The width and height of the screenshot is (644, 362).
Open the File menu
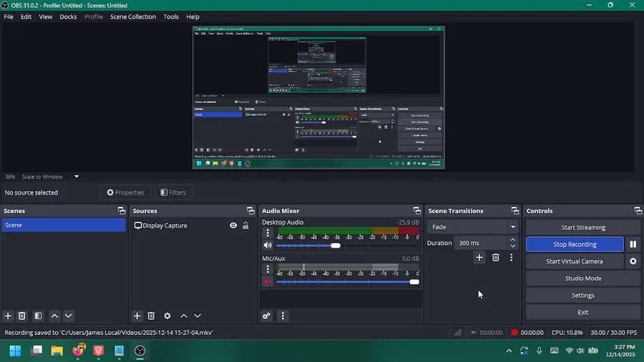8,17
